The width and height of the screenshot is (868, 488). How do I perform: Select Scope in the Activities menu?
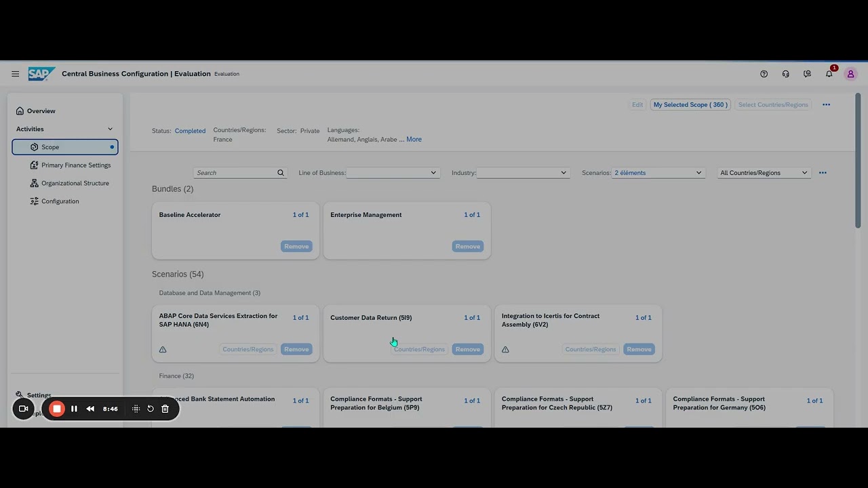tap(65, 147)
